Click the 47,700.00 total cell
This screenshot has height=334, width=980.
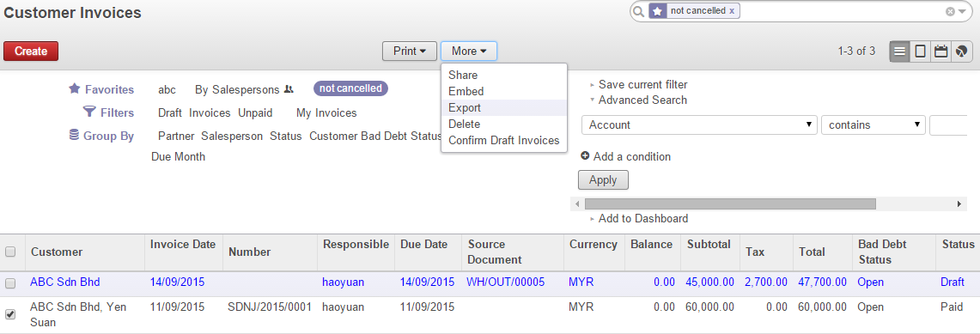click(823, 282)
